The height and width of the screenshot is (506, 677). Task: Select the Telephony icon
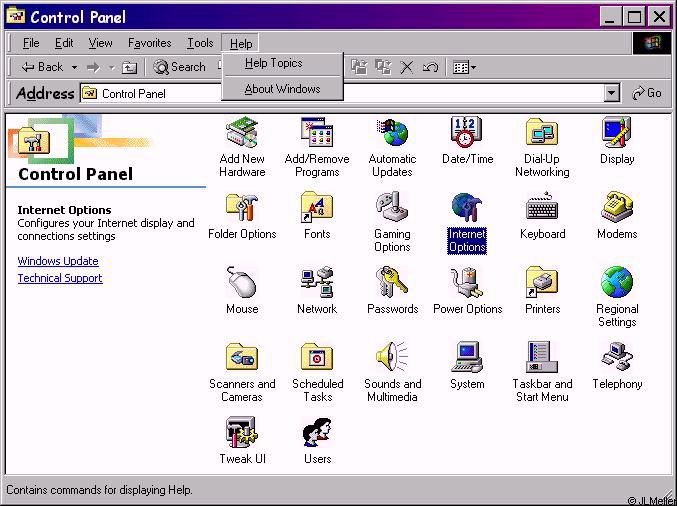617,357
